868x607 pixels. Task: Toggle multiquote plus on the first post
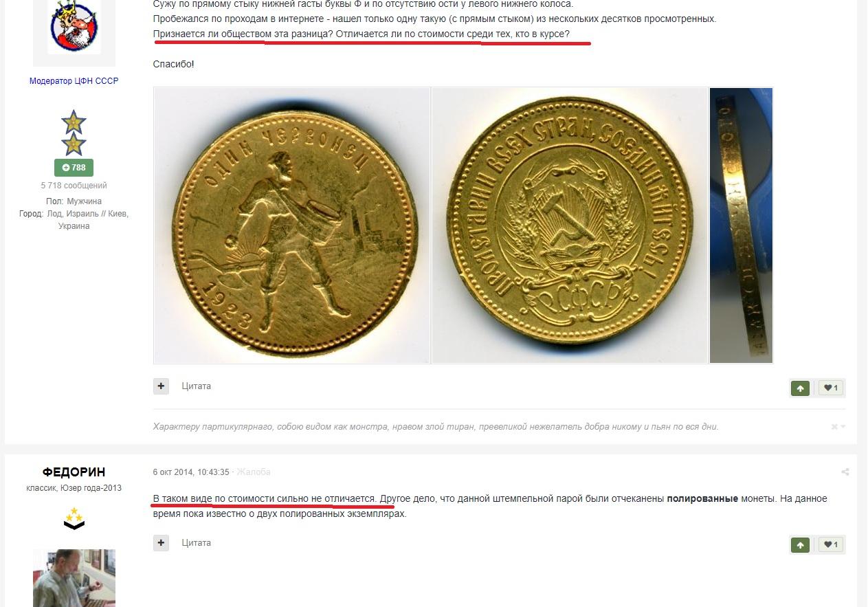161,386
